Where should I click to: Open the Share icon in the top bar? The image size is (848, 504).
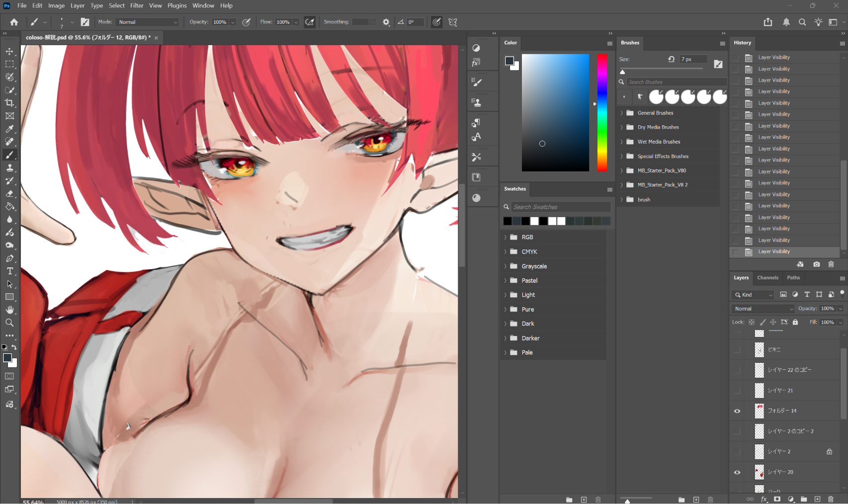pos(768,22)
